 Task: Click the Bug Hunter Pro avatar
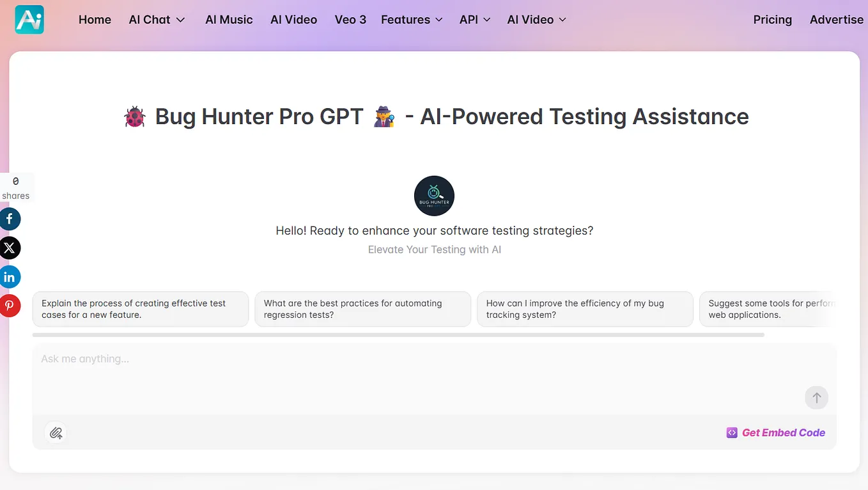434,195
